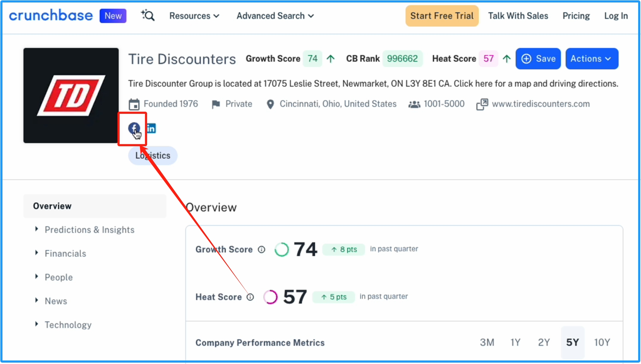Image resolution: width=641 pixels, height=364 pixels.
Task: Select the 10Y performance range
Action: coord(602,343)
